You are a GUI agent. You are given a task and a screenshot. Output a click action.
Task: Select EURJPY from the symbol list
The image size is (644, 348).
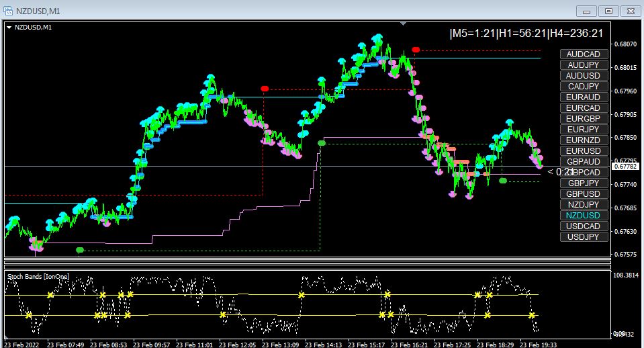coord(584,130)
